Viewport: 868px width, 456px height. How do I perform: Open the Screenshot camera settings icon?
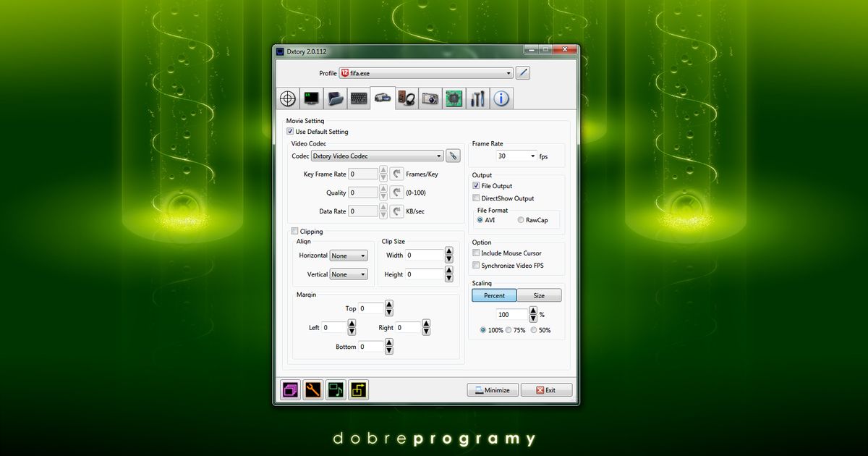point(430,98)
